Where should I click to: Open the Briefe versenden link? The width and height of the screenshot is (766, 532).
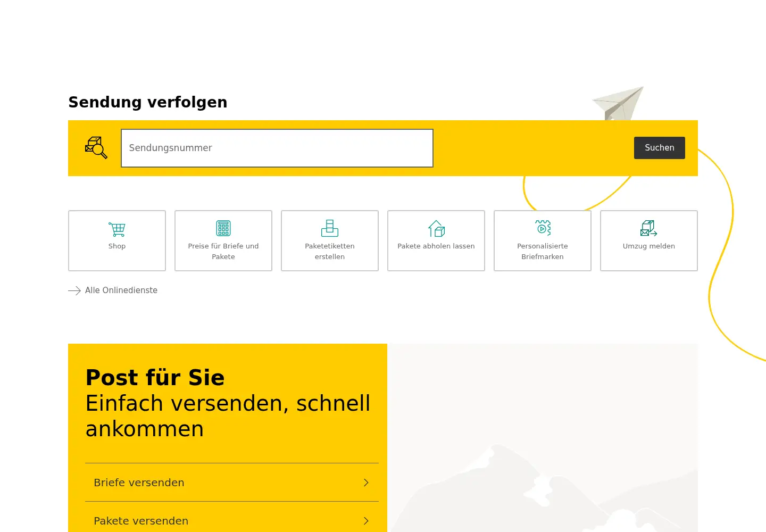coord(232,483)
